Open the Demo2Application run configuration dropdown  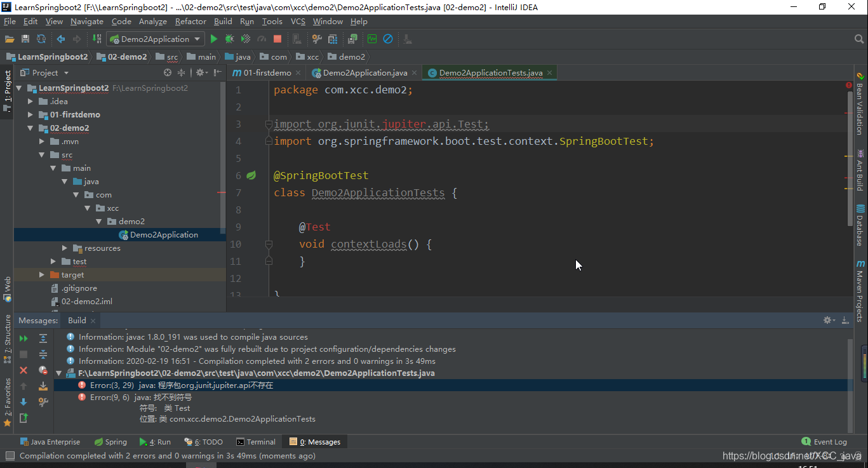tap(156, 39)
